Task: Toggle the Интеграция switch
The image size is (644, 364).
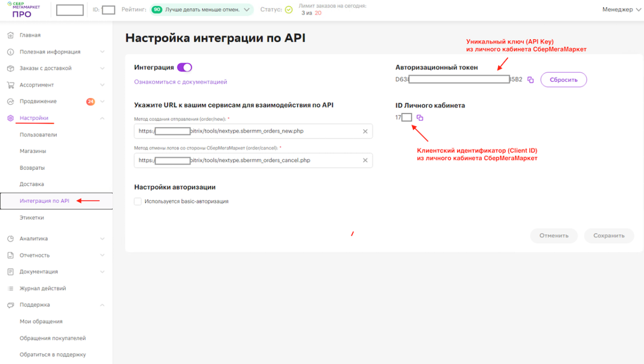Action: pos(185,68)
